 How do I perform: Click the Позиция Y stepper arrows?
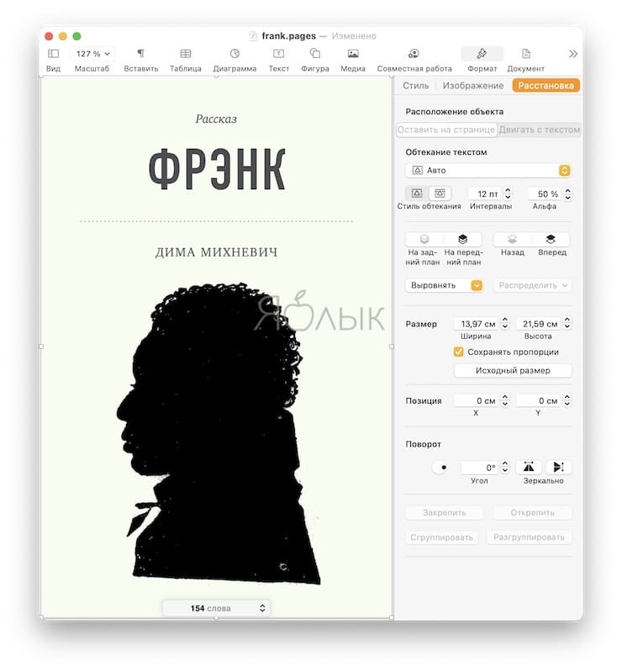click(x=567, y=400)
